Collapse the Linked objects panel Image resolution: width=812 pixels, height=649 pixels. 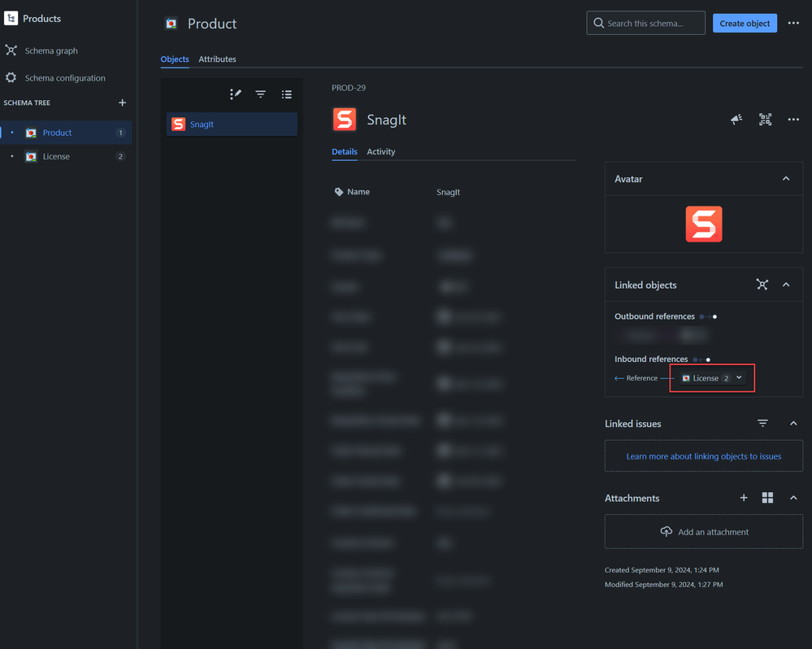[x=786, y=285]
